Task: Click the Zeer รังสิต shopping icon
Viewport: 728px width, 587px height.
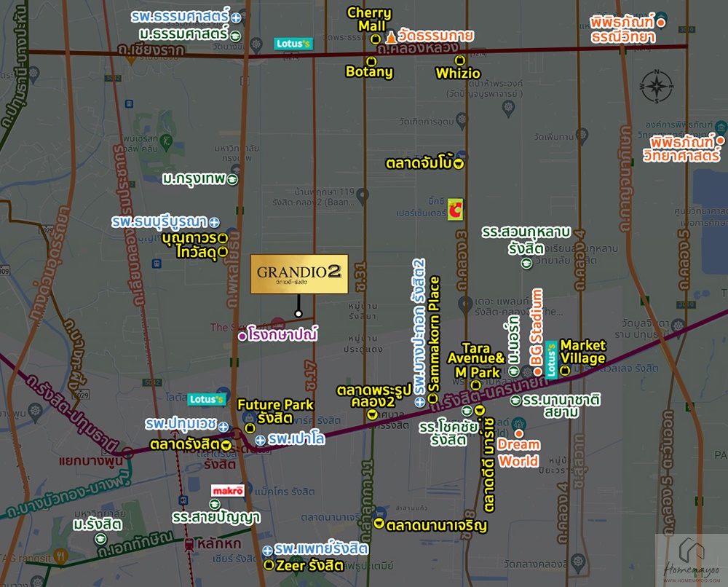Action: [269, 565]
